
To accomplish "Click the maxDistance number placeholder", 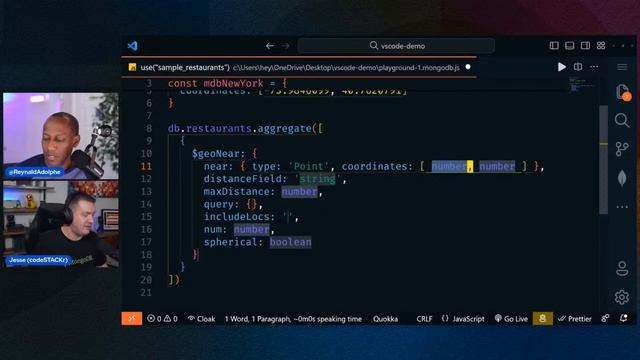I will pos(299,192).
